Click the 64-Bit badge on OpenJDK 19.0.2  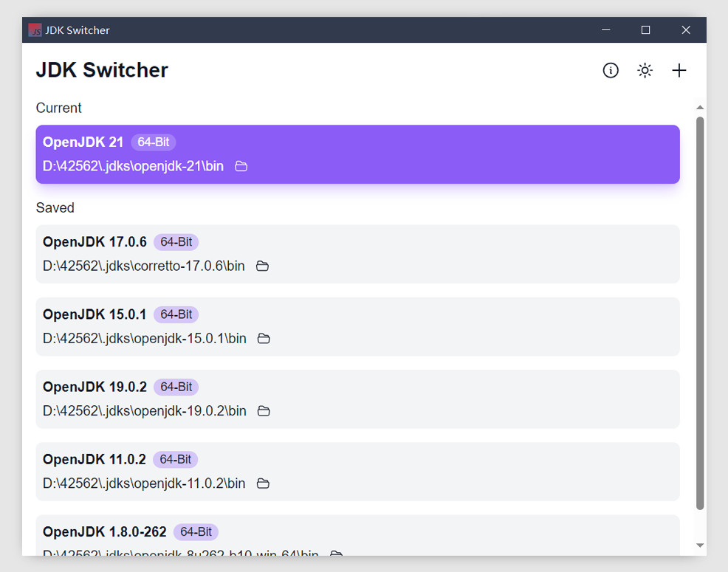176,387
